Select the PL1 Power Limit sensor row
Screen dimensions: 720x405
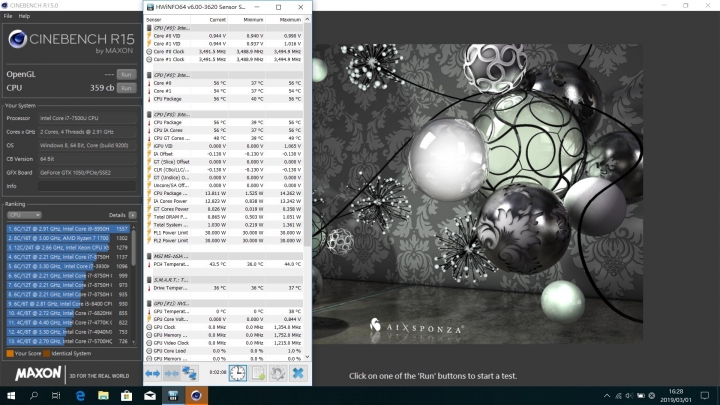(x=224, y=233)
